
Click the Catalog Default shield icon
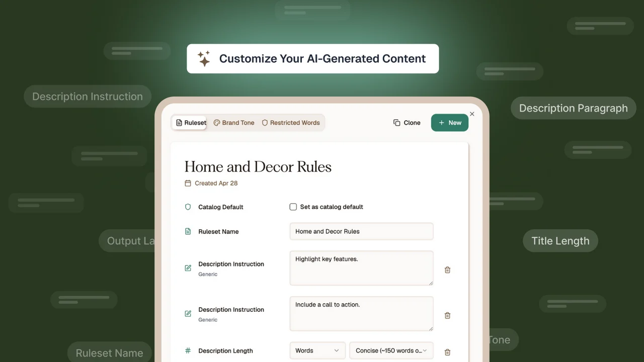[x=188, y=207]
